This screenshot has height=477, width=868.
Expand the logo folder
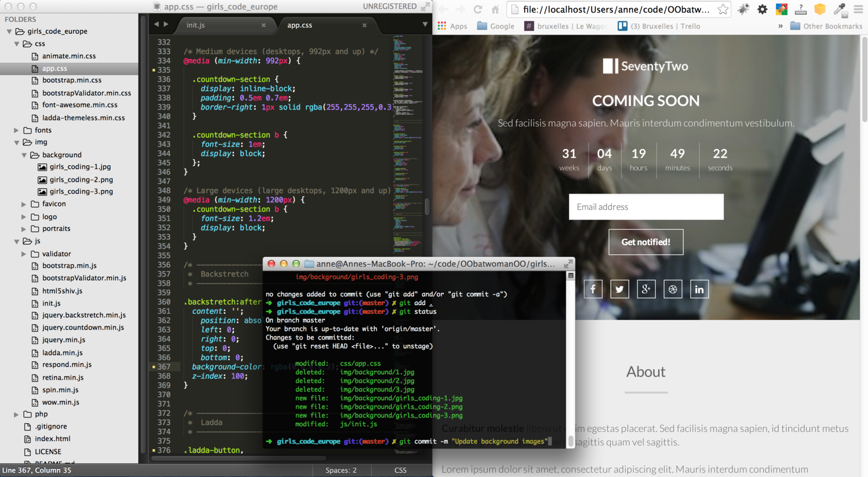(23, 217)
